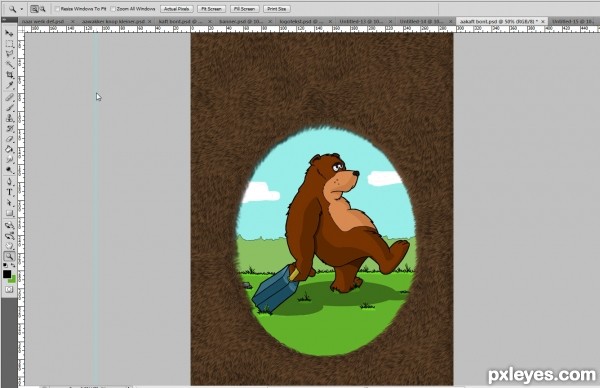Screen dimensions: 600x388
Task: Switch to the Untitled-15 tab
Action: 574,21
